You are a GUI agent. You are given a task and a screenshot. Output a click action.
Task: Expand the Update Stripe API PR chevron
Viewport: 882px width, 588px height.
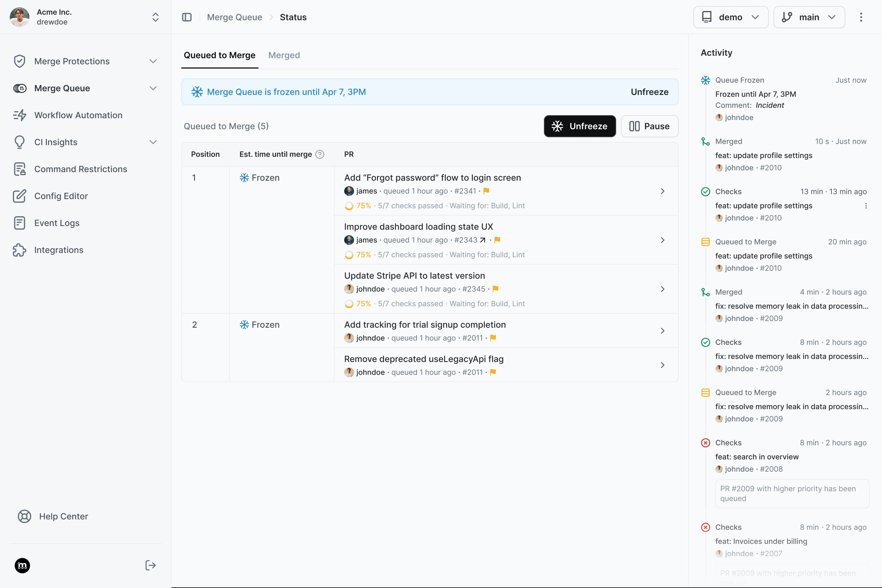tap(663, 289)
